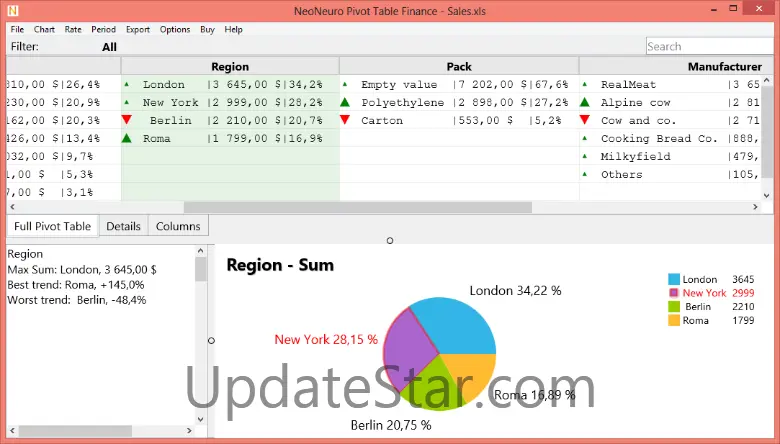Click the Pack column header
The height and width of the screenshot is (444, 780).
pos(459,66)
